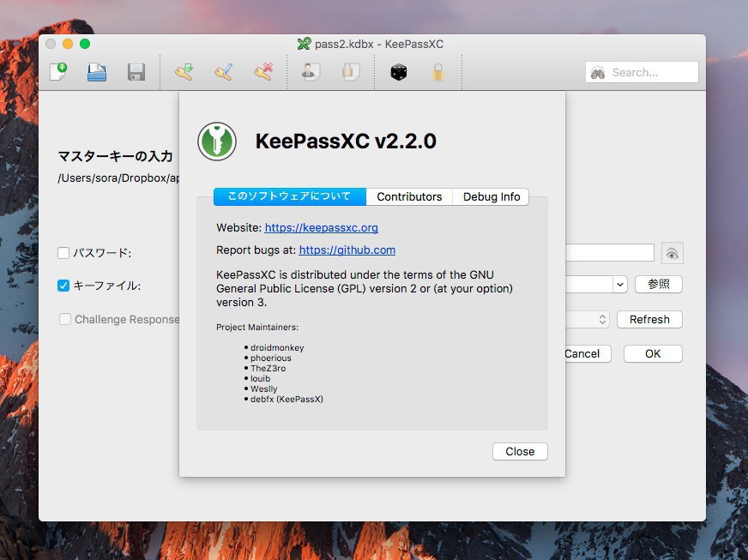Click the droidmonkey maintainer entry
Viewport: 748px width, 560px height.
click(277, 347)
